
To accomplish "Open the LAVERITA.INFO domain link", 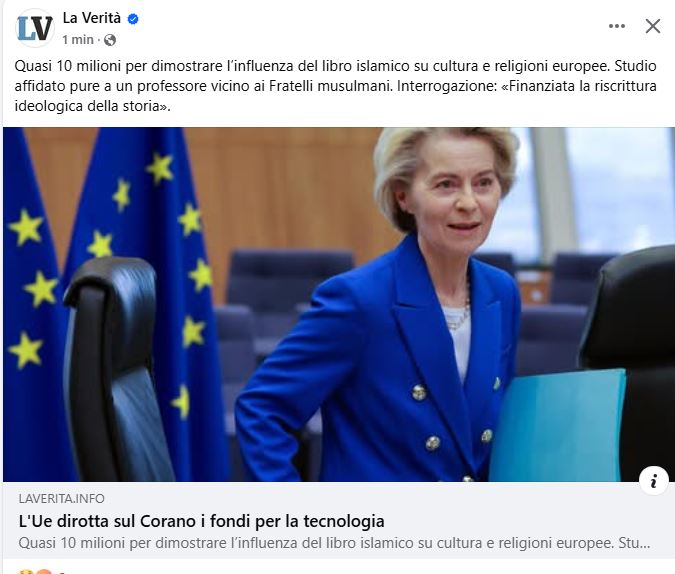I will (62, 499).
